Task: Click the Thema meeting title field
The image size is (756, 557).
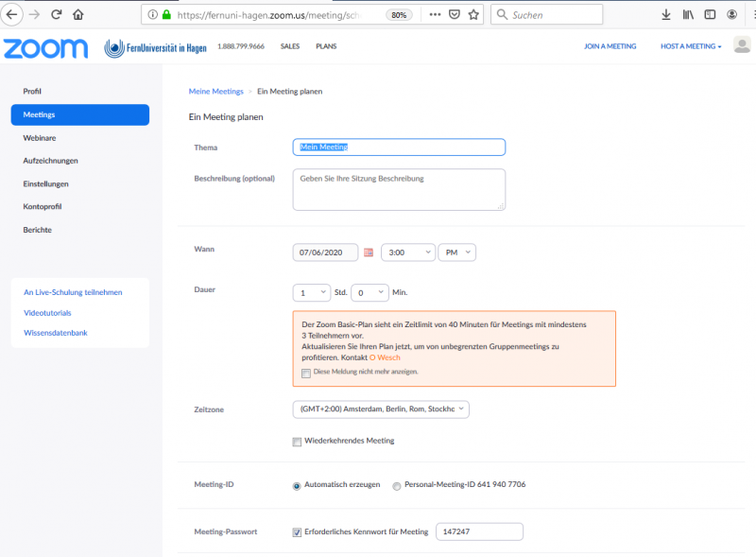Action: coord(399,148)
